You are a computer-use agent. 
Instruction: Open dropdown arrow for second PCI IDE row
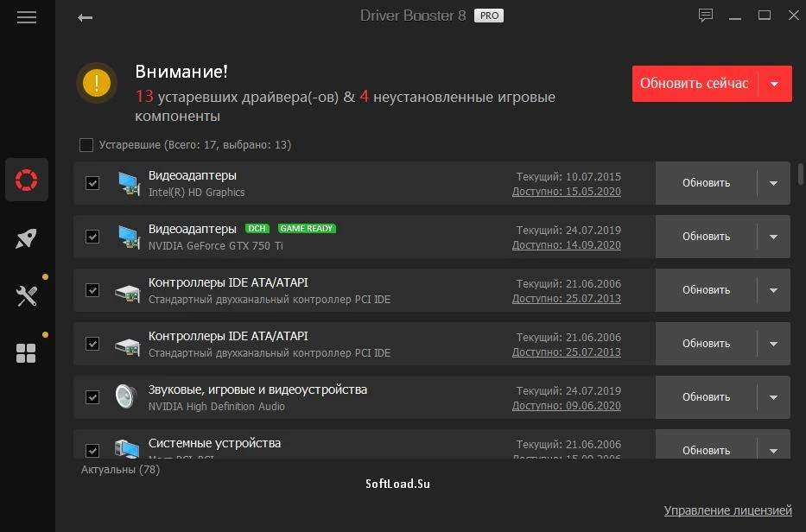pyautogui.click(x=773, y=344)
